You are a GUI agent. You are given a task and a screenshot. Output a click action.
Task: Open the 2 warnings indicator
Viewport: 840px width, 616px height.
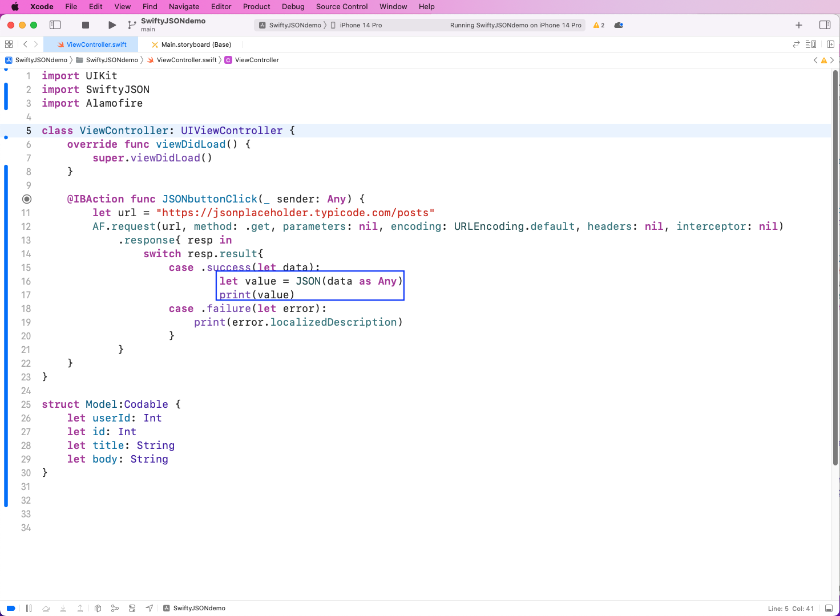point(599,25)
